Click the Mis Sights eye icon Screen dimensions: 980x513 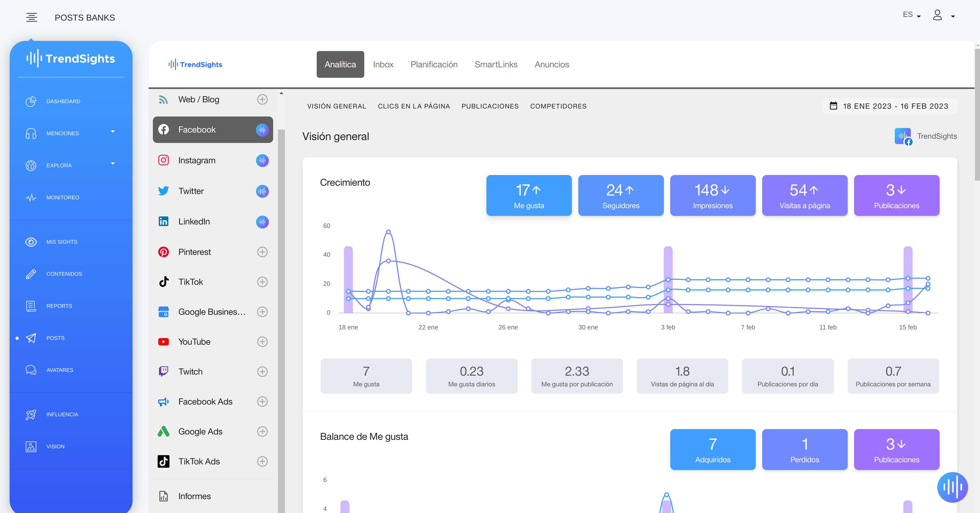point(31,242)
